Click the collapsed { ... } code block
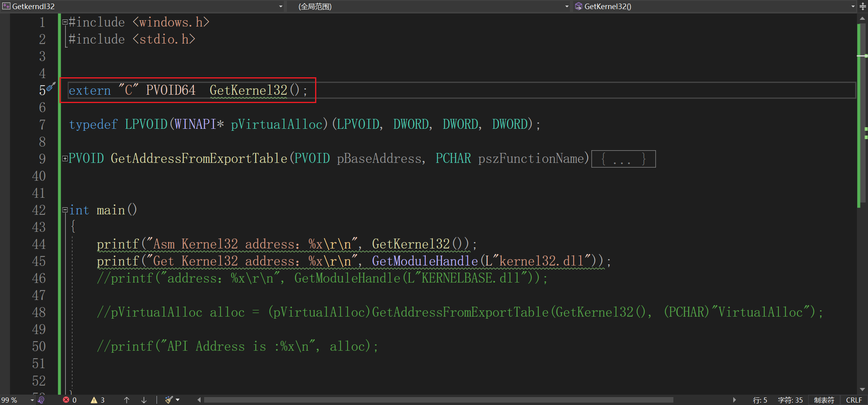The height and width of the screenshot is (405, 868). (x=623, y=159)
